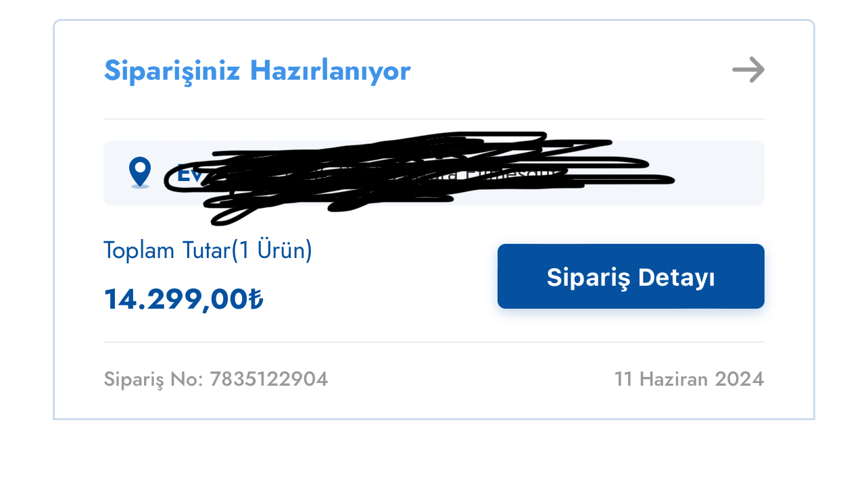Screen dimensions: 868x485
Task: Click the word Hazırlanıyor in the title
Action: point(330,71)
